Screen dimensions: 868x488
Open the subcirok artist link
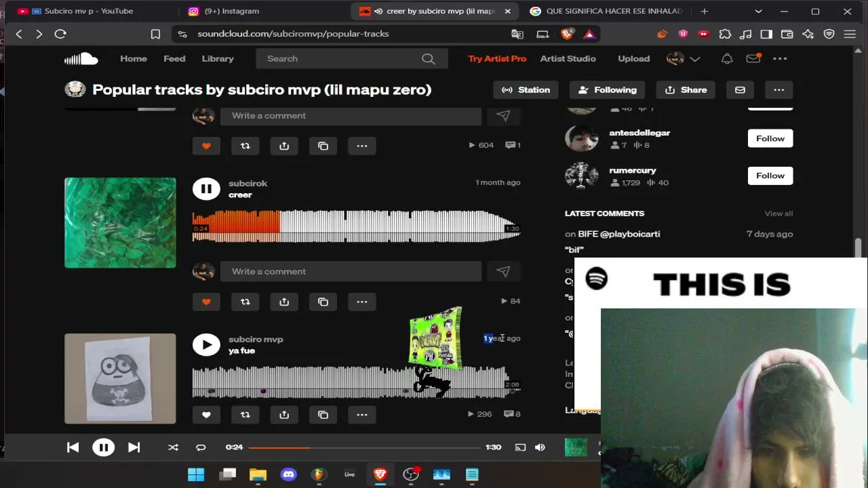(248, 183)
